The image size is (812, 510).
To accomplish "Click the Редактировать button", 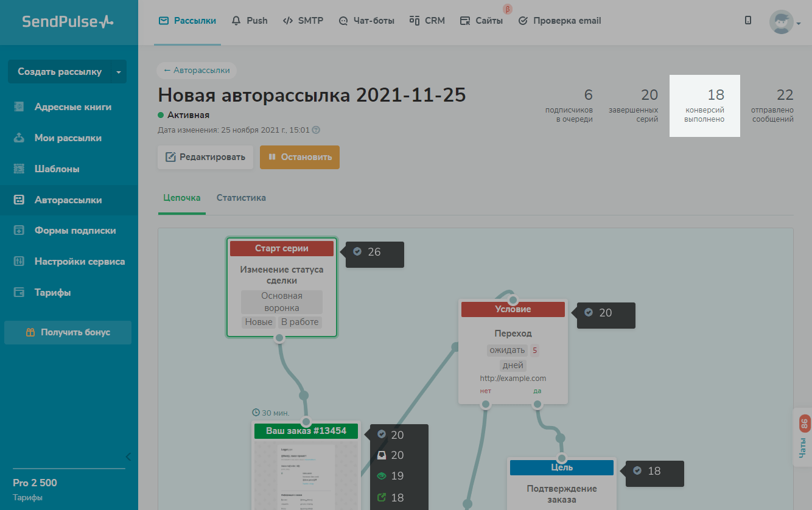I will point(206,157).
